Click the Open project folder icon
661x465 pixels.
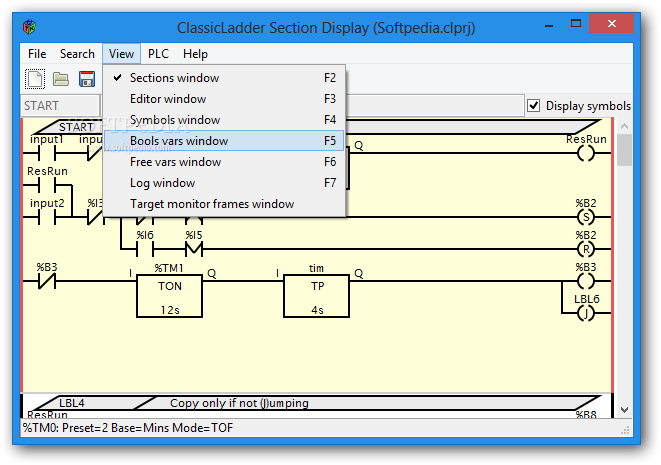tap(61, 79)
